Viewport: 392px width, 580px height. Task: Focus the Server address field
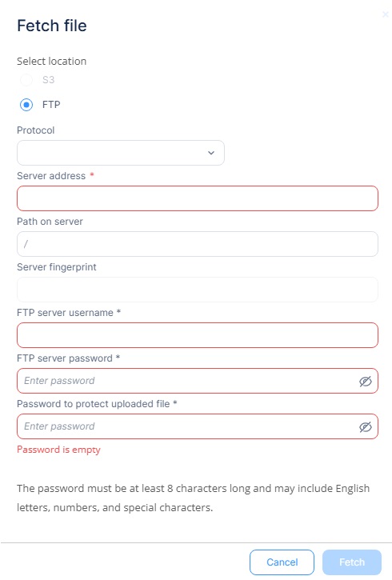pyautogui.click(x=198, y=198)
